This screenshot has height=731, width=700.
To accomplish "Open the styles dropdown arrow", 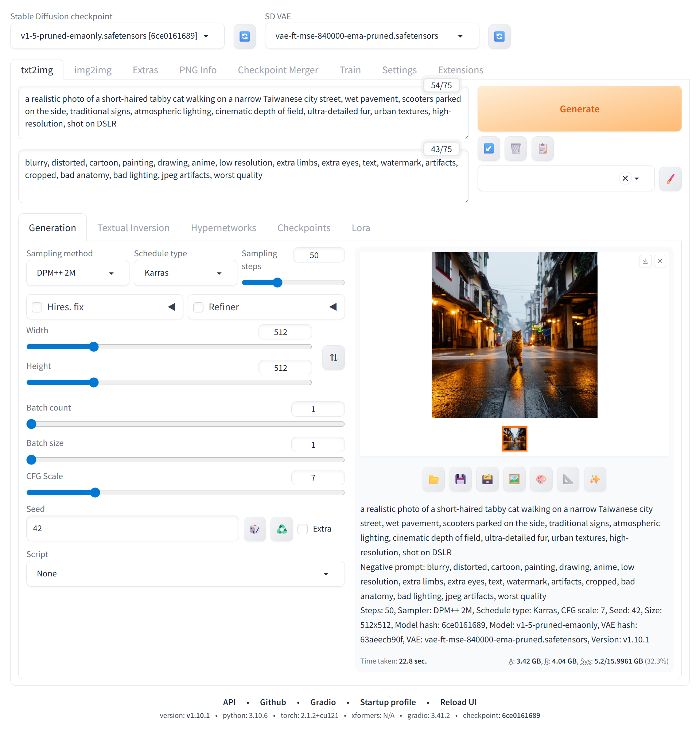I will (x=637, y=179).
